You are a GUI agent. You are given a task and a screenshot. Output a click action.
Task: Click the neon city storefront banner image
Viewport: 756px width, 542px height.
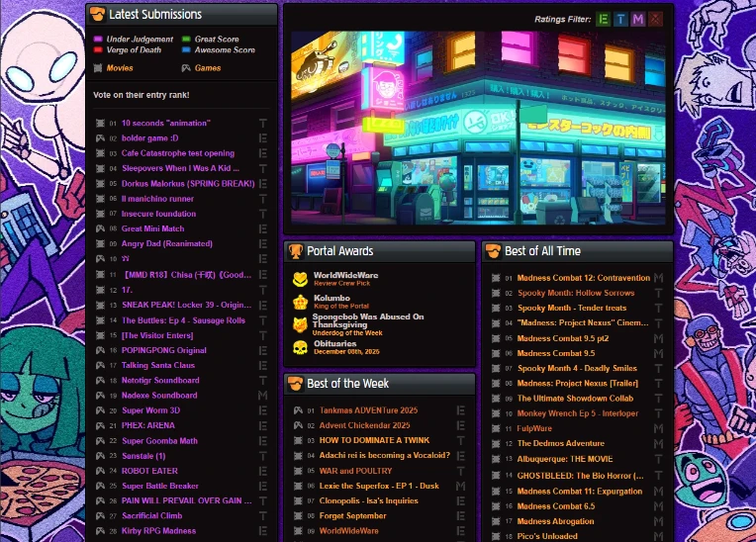pyautogui.click(x=477, y=128)
